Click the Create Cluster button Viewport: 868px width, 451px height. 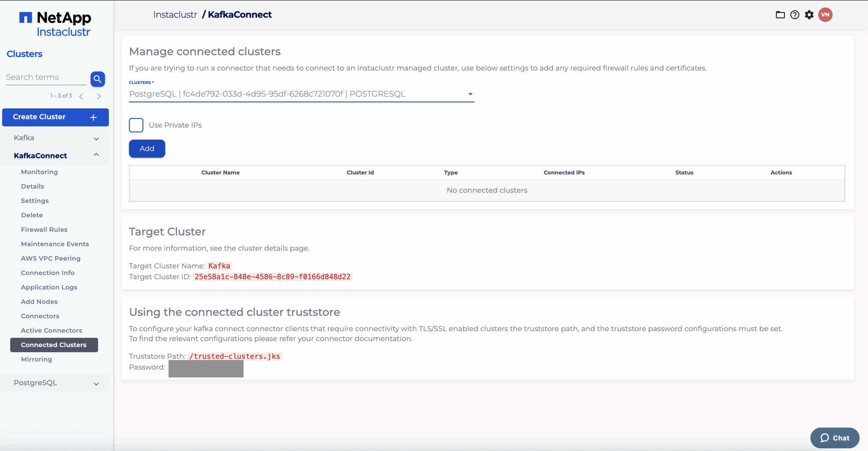[x=55, y=117]
